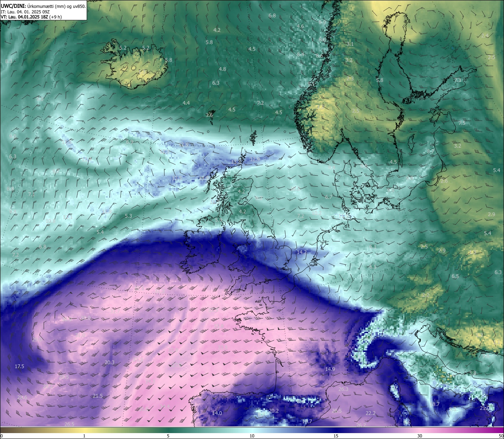Click the 4.4 value label

pyautogui.click(x=186, y=103)
